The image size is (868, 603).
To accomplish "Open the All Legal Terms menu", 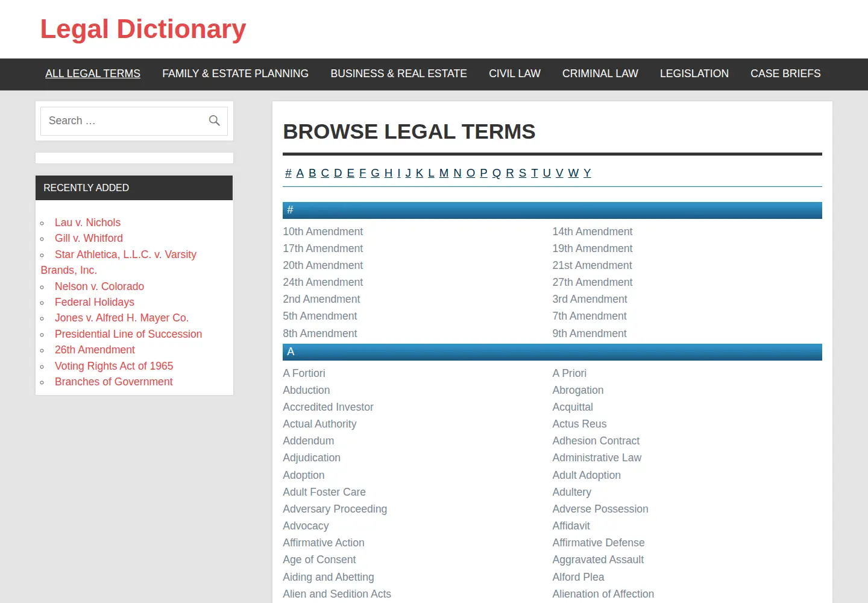I will click(x=93, y=74).
